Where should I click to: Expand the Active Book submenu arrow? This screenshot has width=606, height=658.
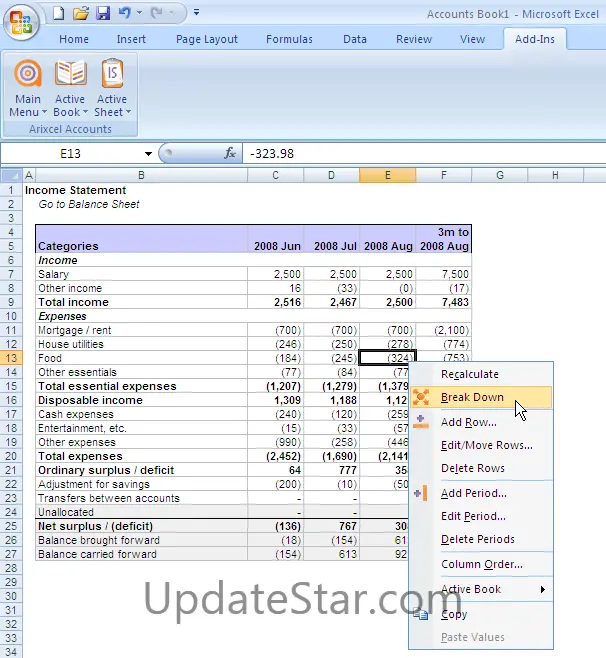543,589
